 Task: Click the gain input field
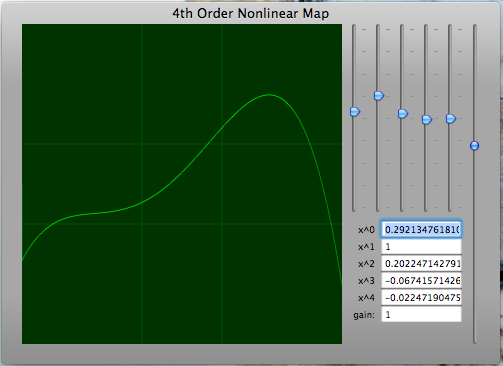421,315
